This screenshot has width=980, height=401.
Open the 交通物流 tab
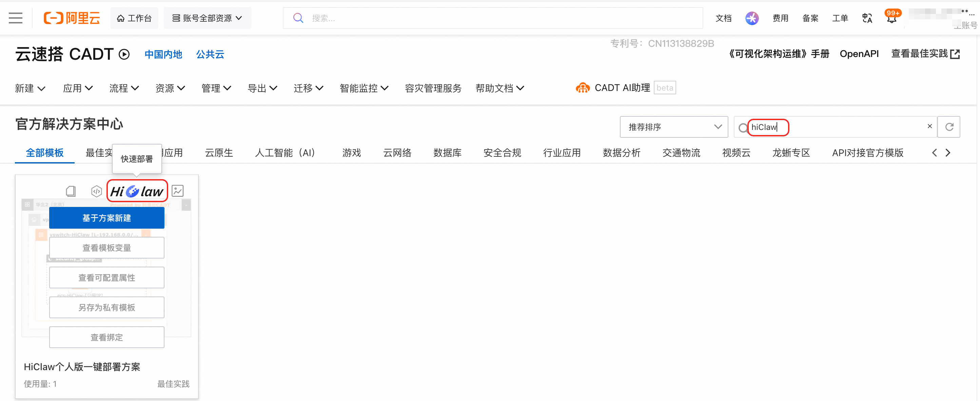681,153
